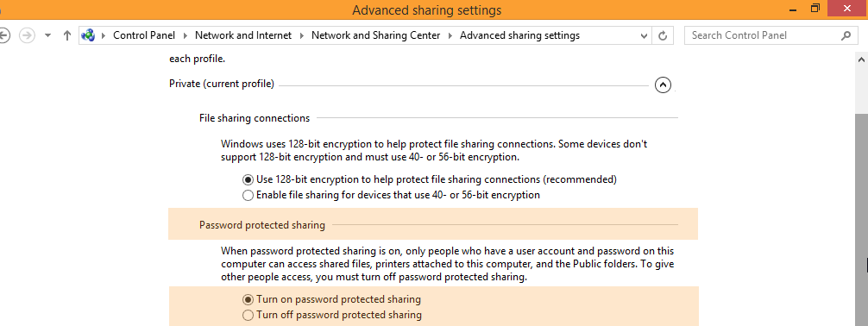
Task: Click the vertical scrollbar up arrow
Action: 861,59
